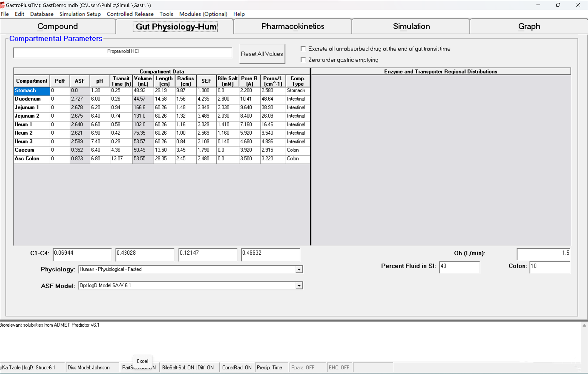Screen dimensions: 588x374
Task: Select the Gut Physiology-Hum tab
Action: [x=175, y=26]
